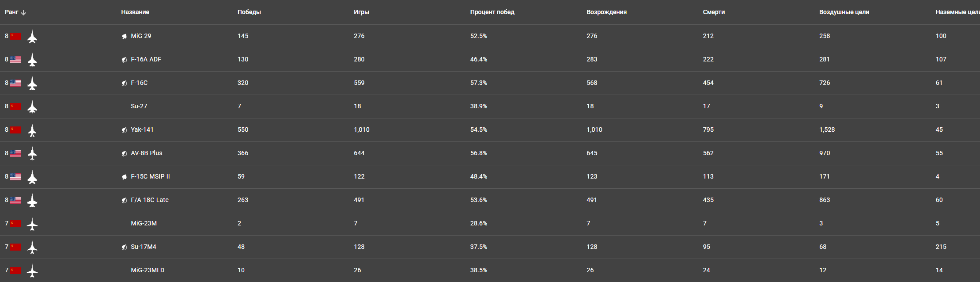The height and width of the screenshot is (282, 980).
Task: Click the MiG-29 aircraft silhouette icon
Action: [32, 36]
